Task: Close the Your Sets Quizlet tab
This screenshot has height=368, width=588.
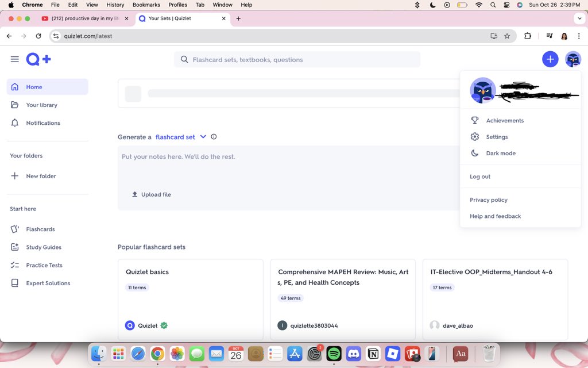Action: tap(224, 18)
